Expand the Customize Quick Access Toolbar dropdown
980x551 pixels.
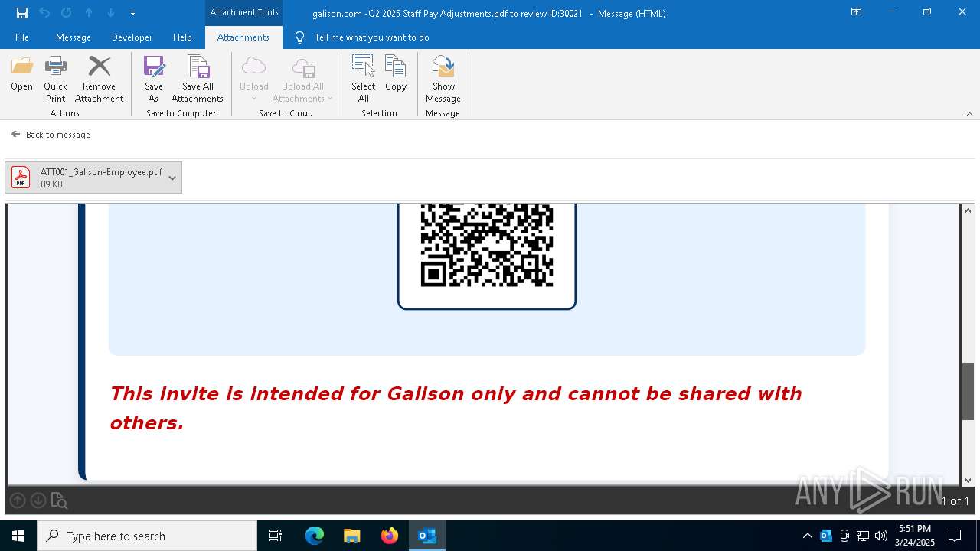pyautogui.click(x=133, y=13)
